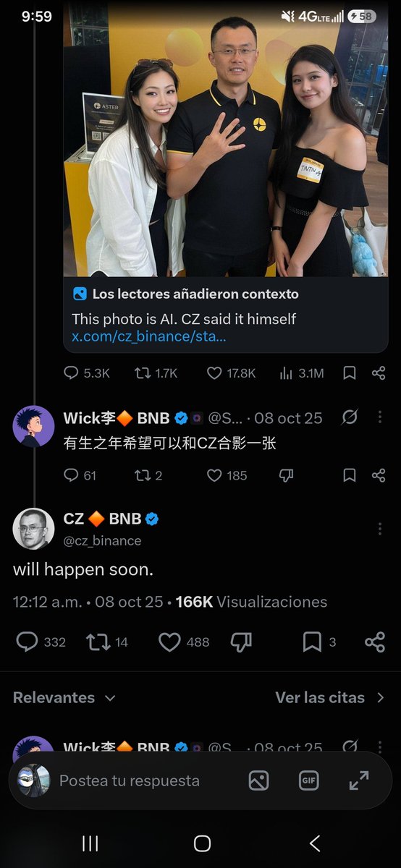Expand the reply composer to full screen
This screenshot has height=868, width=401.
click(x=359, y=780)
